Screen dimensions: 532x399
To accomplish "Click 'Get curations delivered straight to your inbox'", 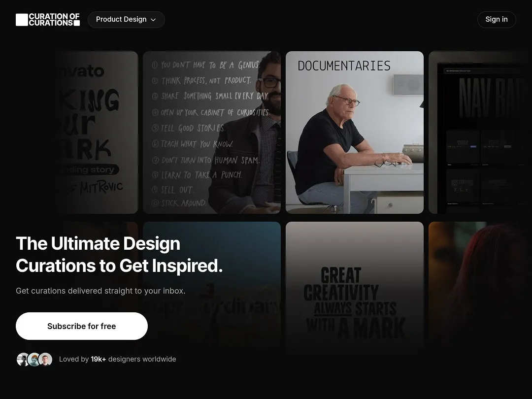I will click(100, 291).
